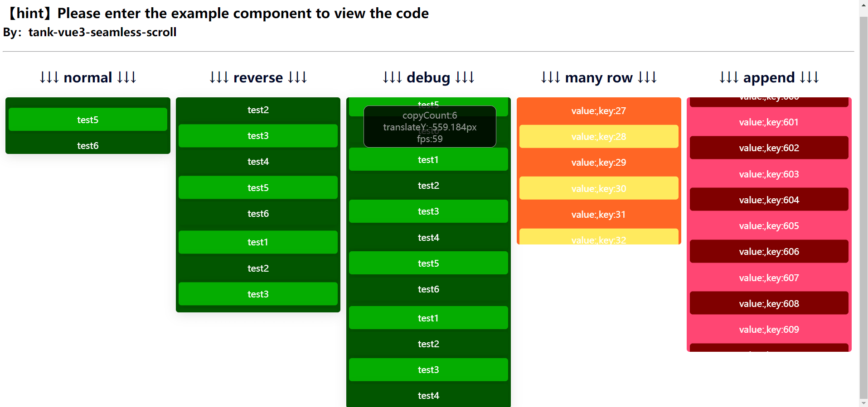Click value:,key:31 in many row list
The height and width of the screenshot is (407, 868).
599,215
